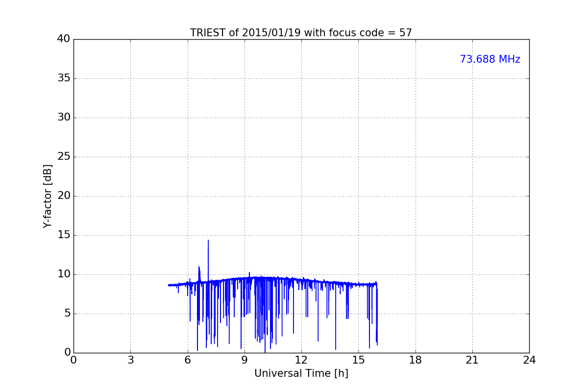
Task: Click the y-axis tick label '25'
Action: click(64, 157)
